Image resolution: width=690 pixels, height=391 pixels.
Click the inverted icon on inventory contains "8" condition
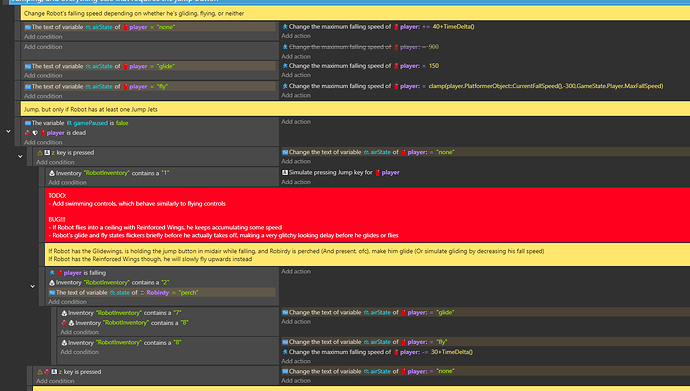tap(64, 323)
